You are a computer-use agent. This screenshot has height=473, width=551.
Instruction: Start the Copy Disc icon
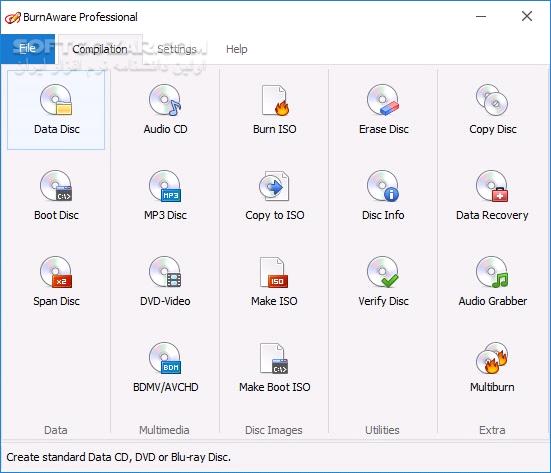pyautogui.click(x=492, y=100)
